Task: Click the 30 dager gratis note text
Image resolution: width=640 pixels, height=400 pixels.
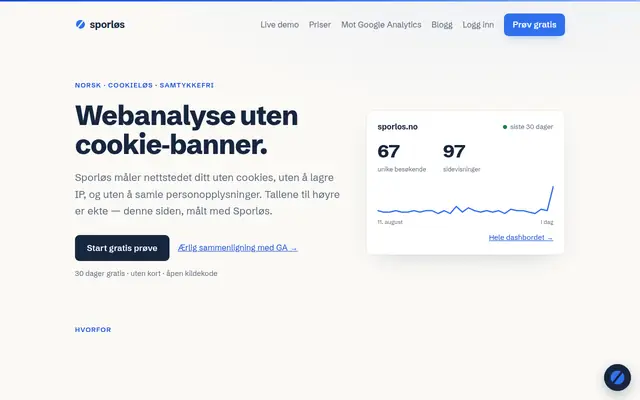Action: click(146, 273)
